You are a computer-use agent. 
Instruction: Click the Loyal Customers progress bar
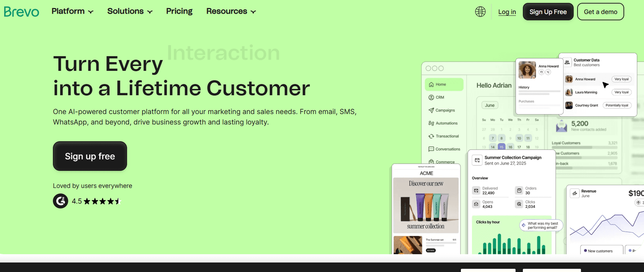(584, 147)
